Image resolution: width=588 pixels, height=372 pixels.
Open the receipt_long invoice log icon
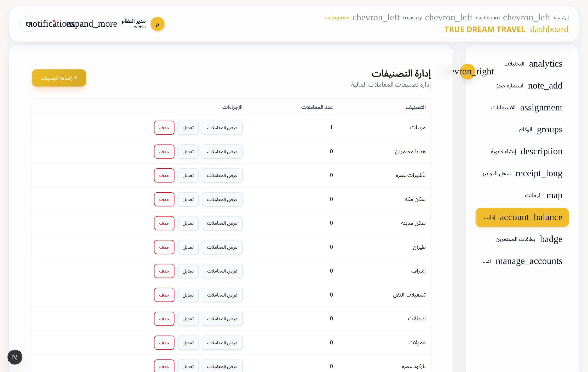(539, 173)
